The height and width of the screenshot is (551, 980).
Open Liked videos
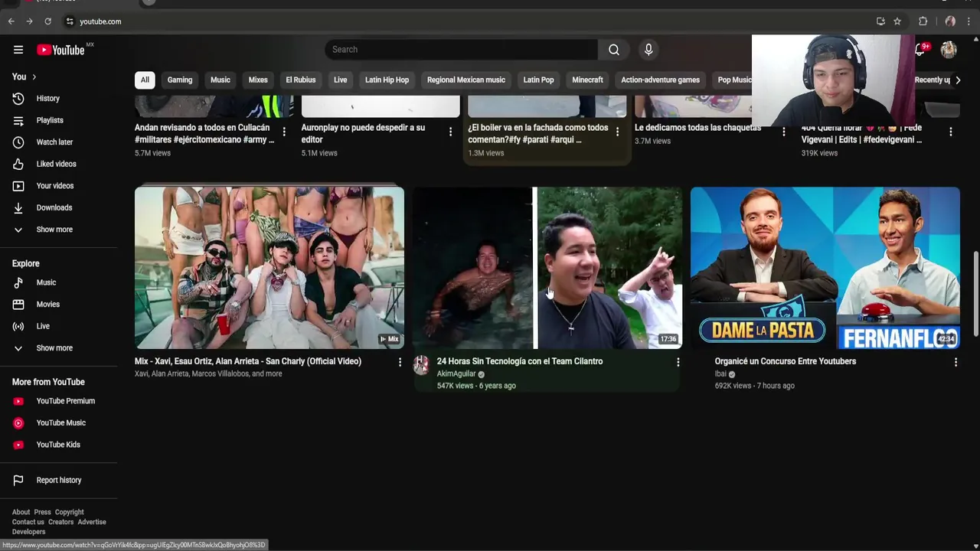click(x=58, y=164)
